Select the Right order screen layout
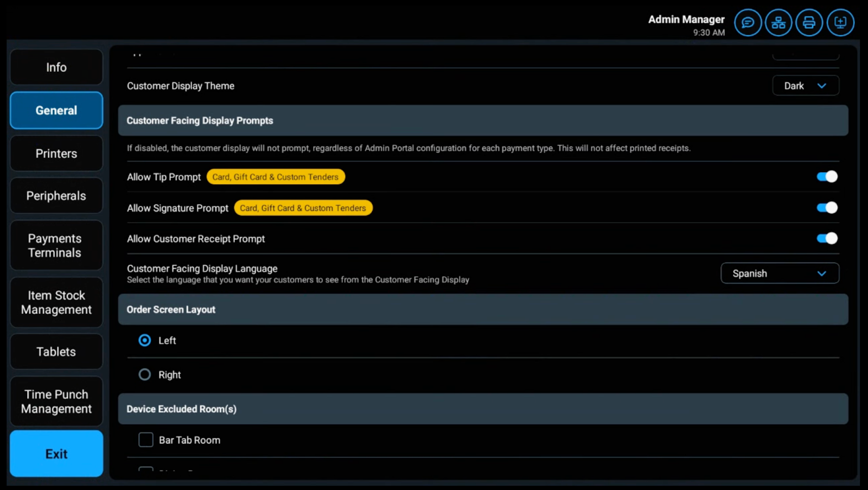The height and width of the screenshot is (490, 868). (145, 375)
